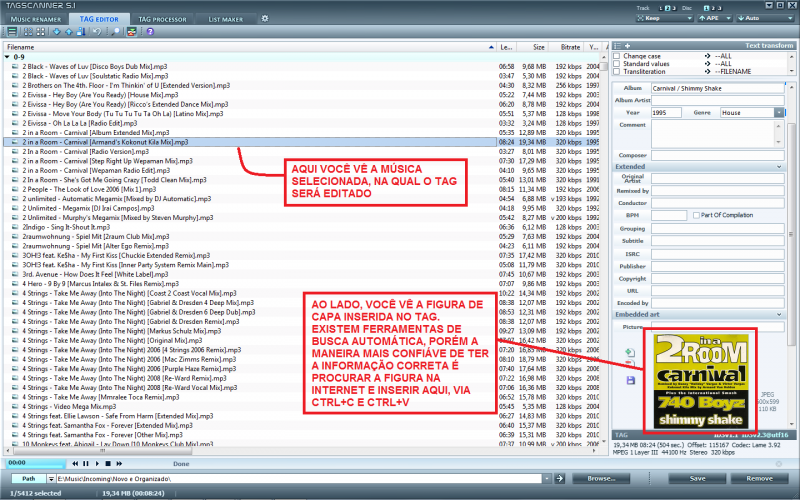Click the Year field showing 1995

[666, 113]
